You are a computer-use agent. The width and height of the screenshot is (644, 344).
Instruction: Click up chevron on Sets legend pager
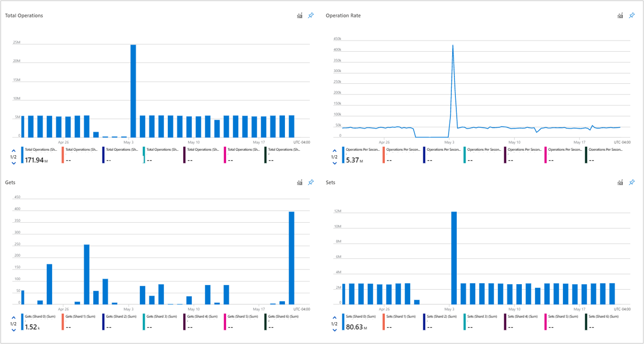point(334,318)
